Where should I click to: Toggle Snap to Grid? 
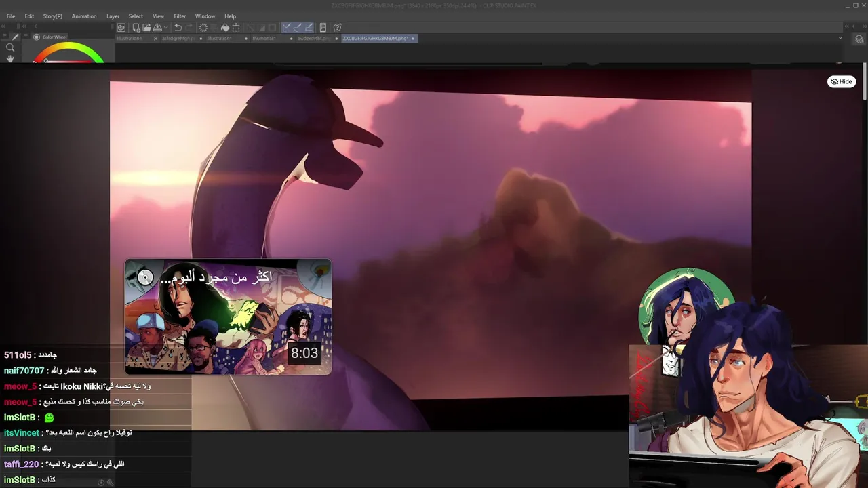pos(309,28)
